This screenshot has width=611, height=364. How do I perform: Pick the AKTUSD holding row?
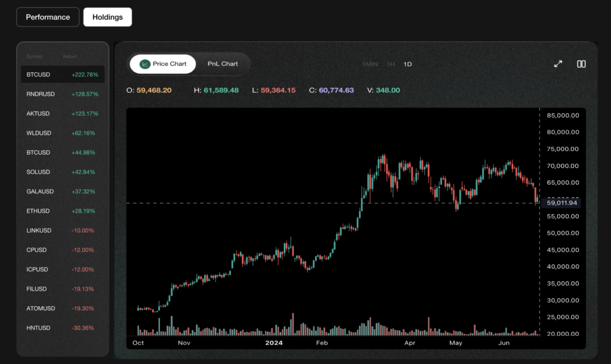63,113
